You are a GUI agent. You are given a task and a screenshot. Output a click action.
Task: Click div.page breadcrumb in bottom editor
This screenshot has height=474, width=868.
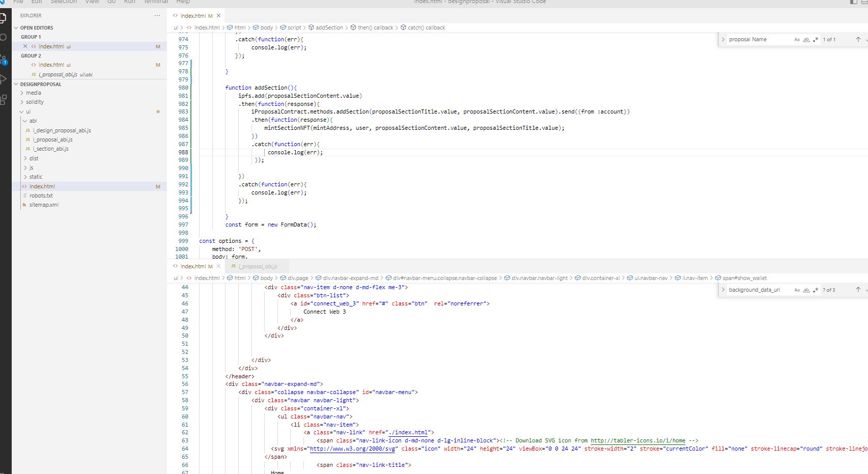pyautogui.click(x=294, y=278)
